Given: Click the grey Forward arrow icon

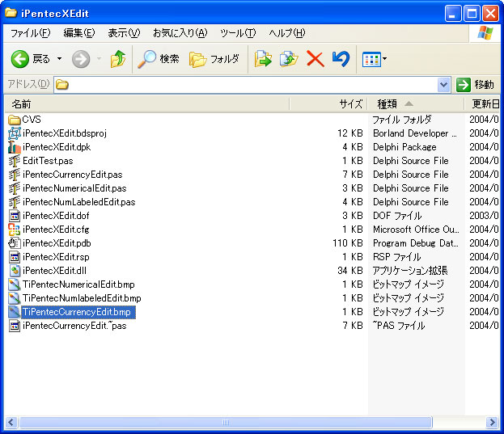Looking at the screenshot, I should [81, 59].
